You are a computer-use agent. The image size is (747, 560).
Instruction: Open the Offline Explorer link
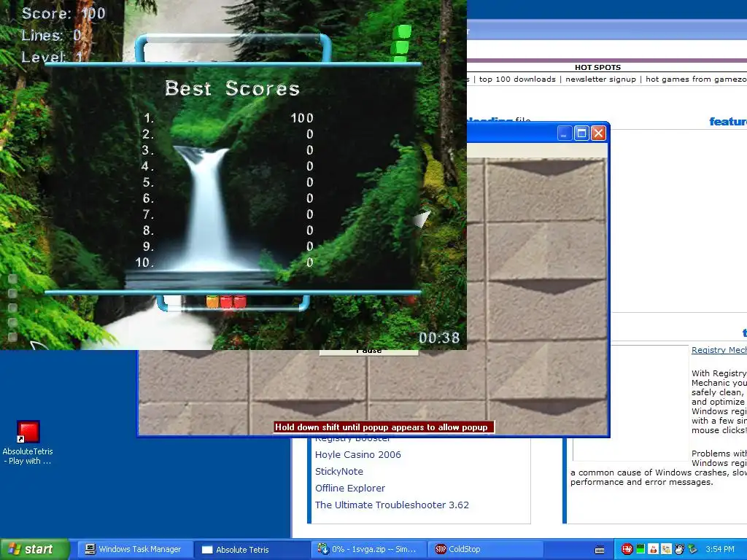(x=349, y=488)
